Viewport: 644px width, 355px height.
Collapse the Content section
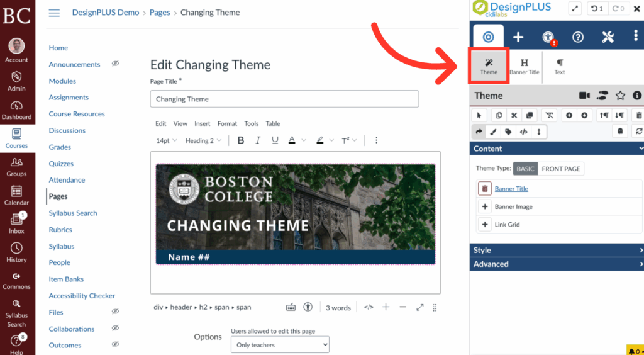coord(557,149)
